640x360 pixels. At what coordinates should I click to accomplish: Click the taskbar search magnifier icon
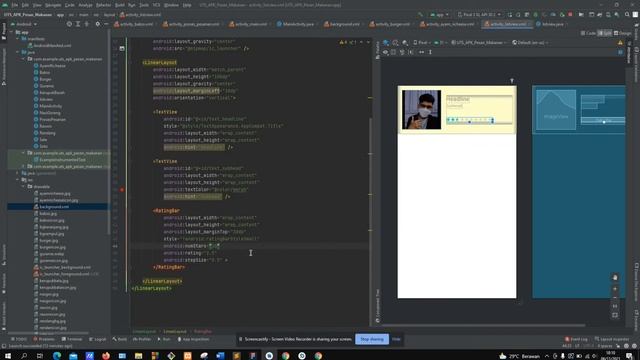pyautogui.click(x=24, y=356)
